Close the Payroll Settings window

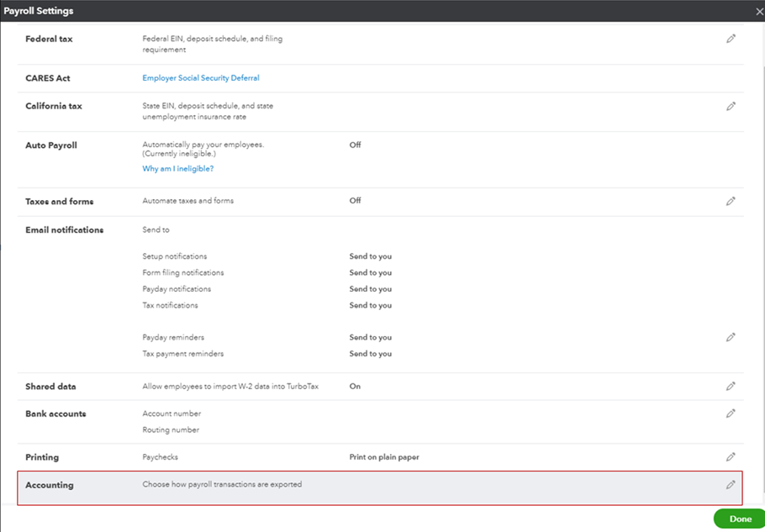coord(759,10)
